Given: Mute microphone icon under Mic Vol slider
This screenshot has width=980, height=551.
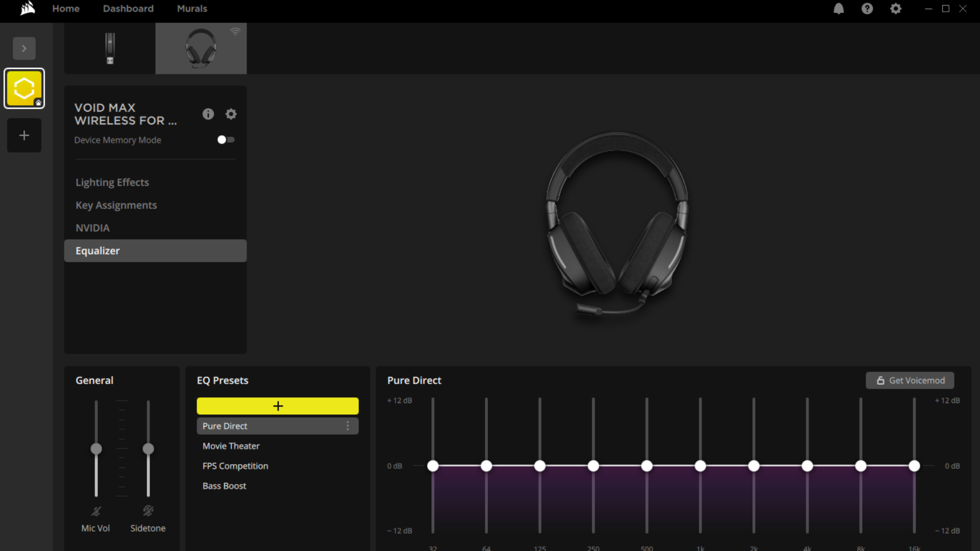Looking at the screenshot, I should 96,511.
